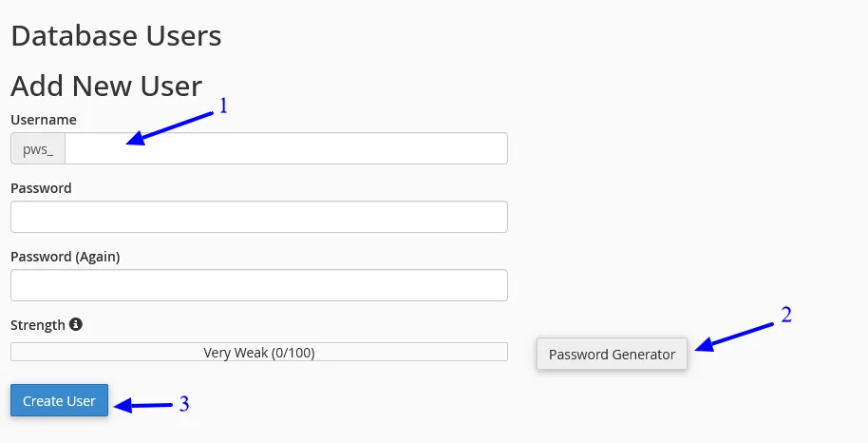Click the blue annotation number 3
Image resolution: width=868 pixels, height=443 pixels.
[184, 404]
